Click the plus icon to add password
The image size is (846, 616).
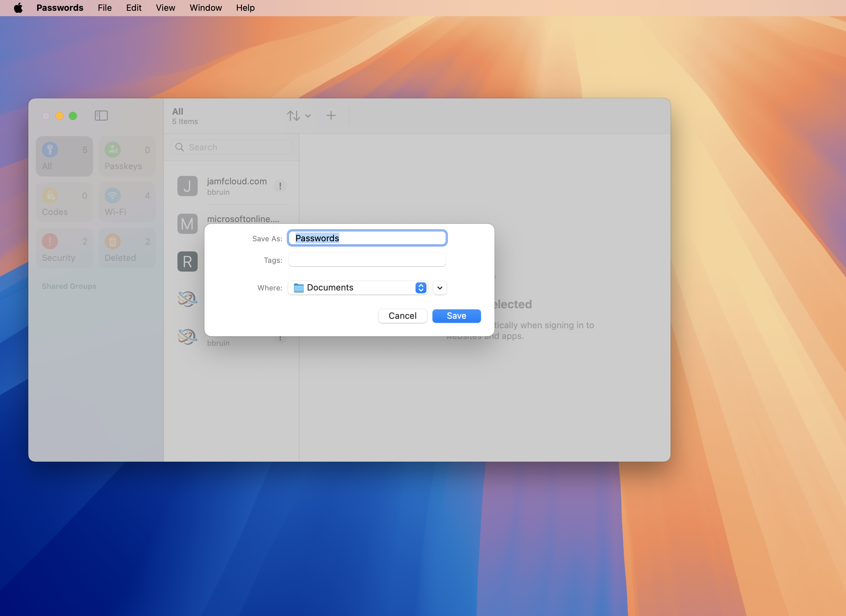point(331,116)
